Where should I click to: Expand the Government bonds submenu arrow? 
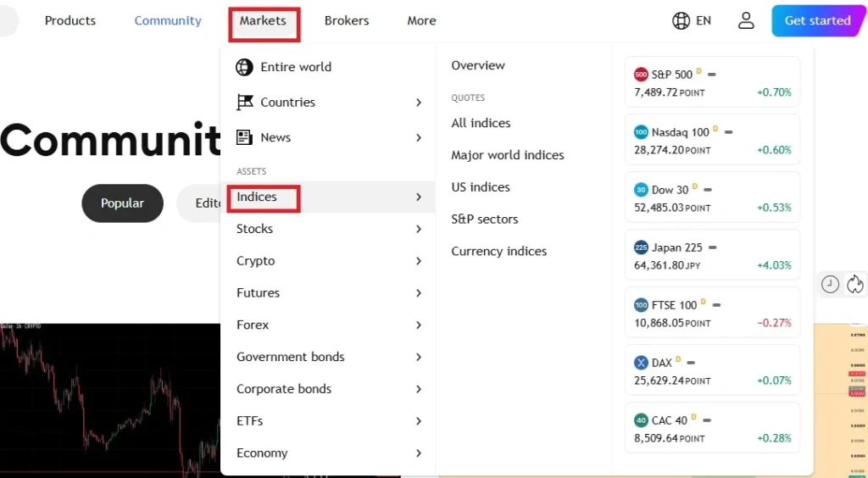click(419, 358)
